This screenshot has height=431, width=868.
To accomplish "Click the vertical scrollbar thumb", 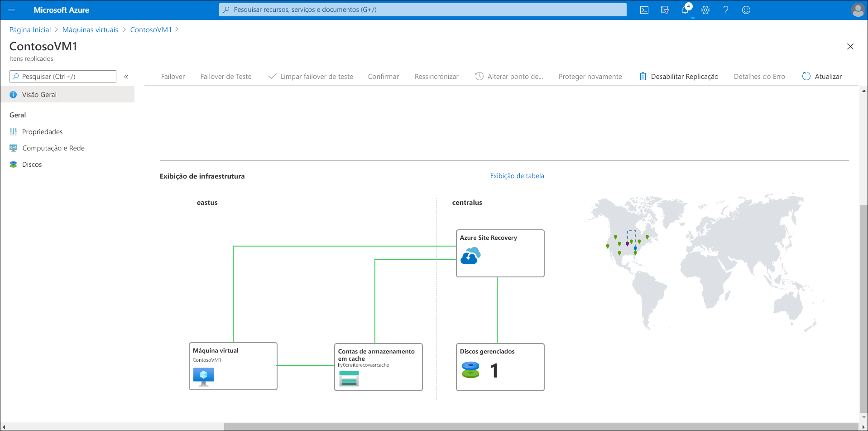I will coord(863,308).
